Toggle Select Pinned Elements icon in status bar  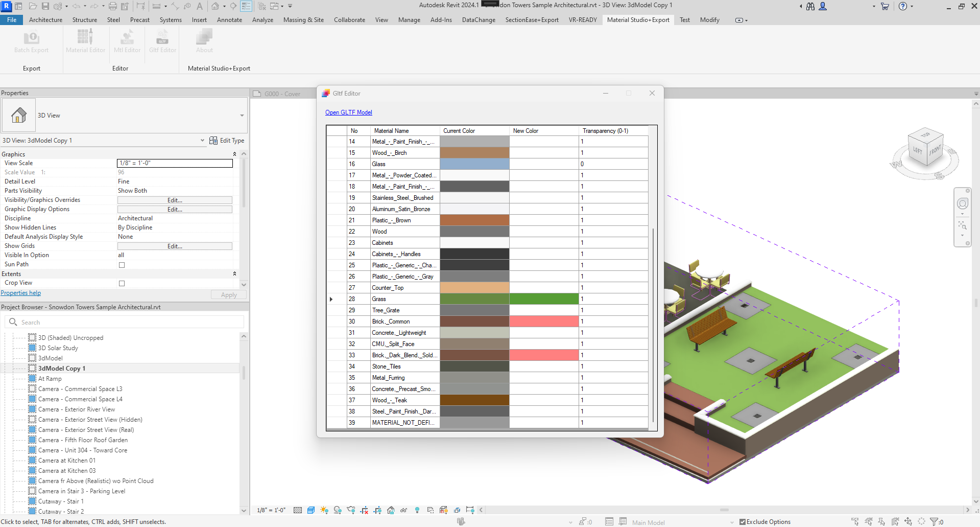[x=881, y=522]
